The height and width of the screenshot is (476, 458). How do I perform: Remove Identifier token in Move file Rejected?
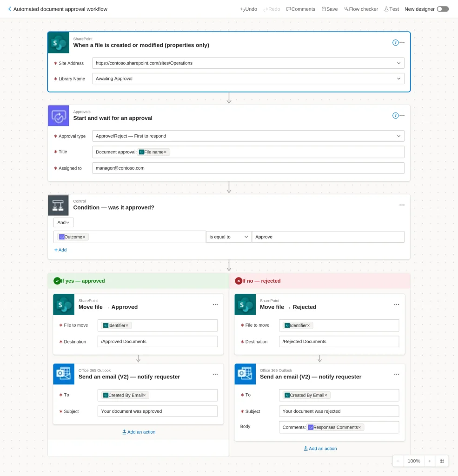click(308, 325)
